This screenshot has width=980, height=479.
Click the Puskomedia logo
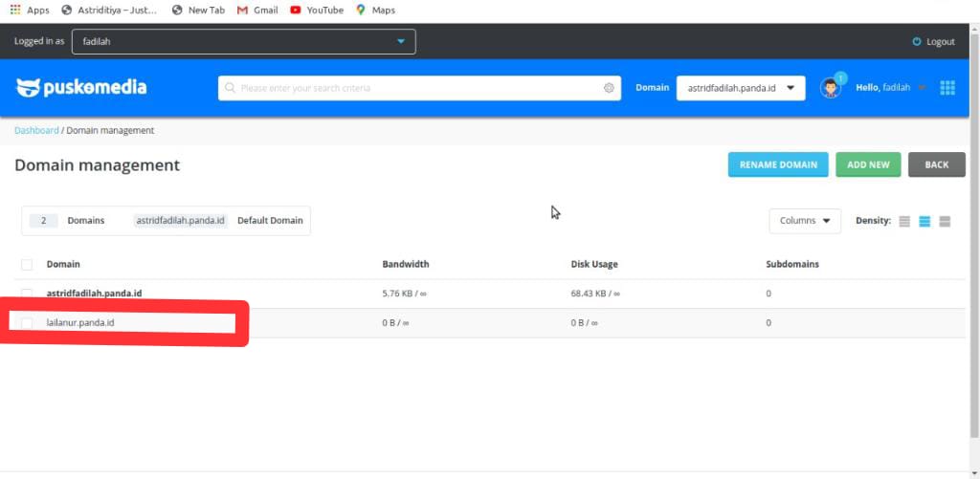(x=81, y=88)
